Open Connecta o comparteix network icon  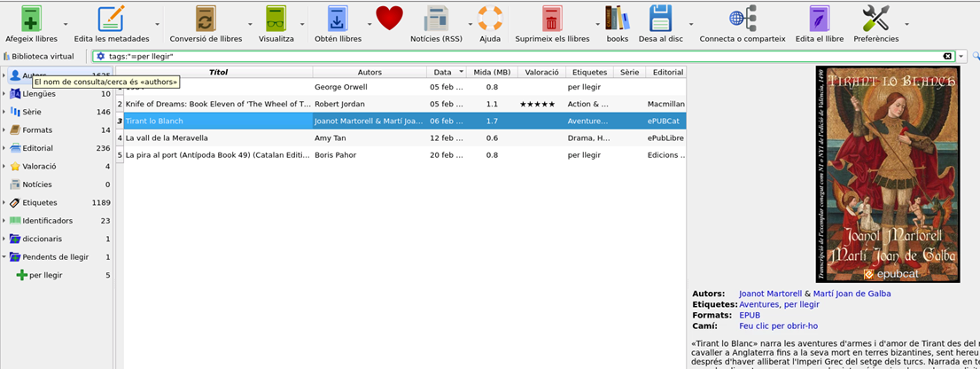tap(743, 18)
